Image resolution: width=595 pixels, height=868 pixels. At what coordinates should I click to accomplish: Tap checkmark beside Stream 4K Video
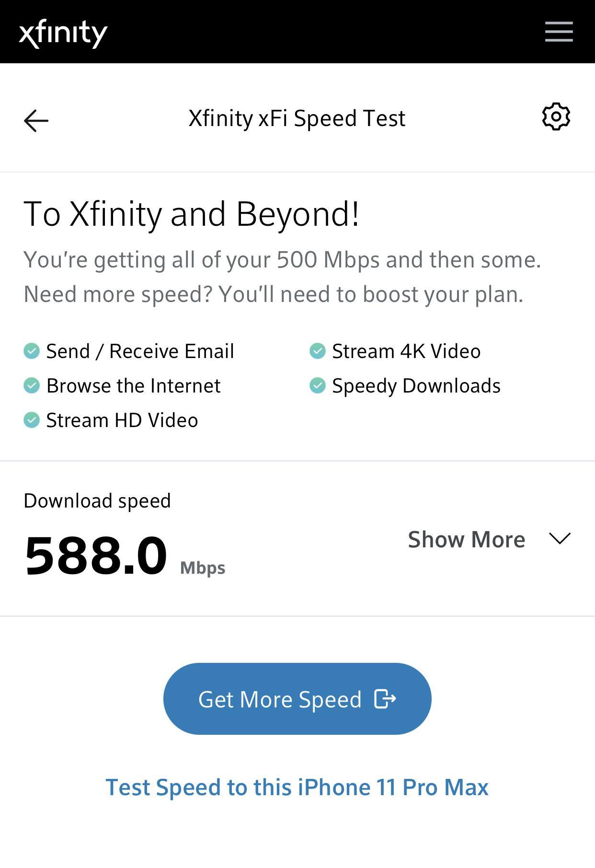click(318, 351)
